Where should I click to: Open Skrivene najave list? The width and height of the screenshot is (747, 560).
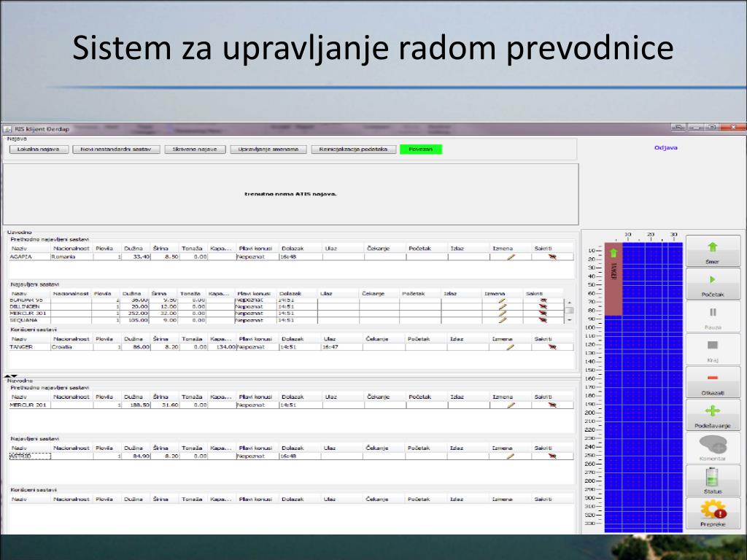point(195,149)
